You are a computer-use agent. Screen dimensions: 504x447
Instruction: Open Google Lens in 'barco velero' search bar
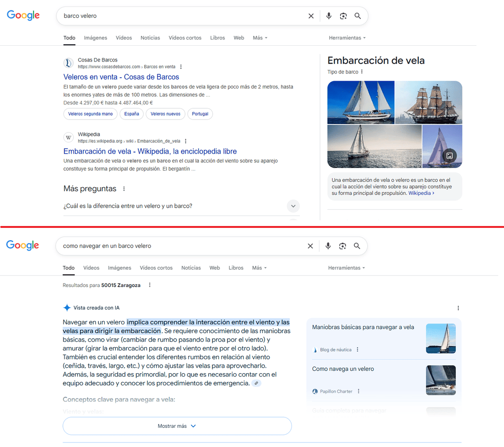tap(343, 16)
